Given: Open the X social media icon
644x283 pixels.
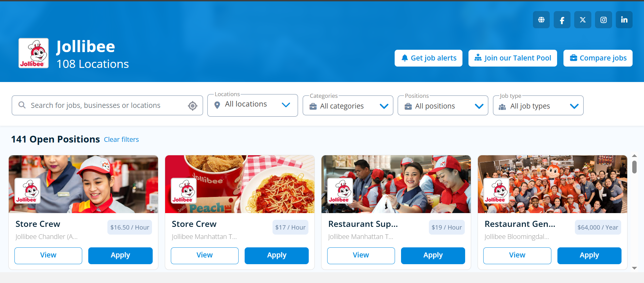Looking at the screenshot, I should coord(583,20).
